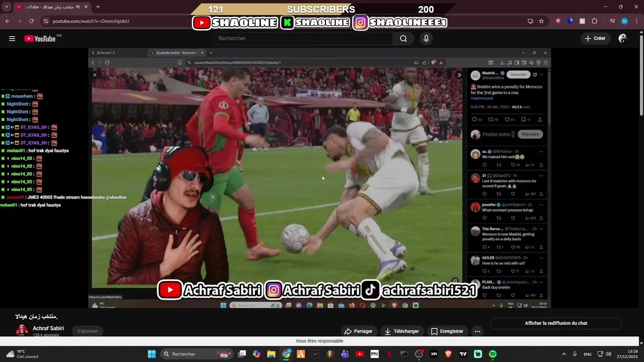Close the YouTube browser tab
Image resolution: width=644 pixels, height=362 pixels.
(86, 7)
